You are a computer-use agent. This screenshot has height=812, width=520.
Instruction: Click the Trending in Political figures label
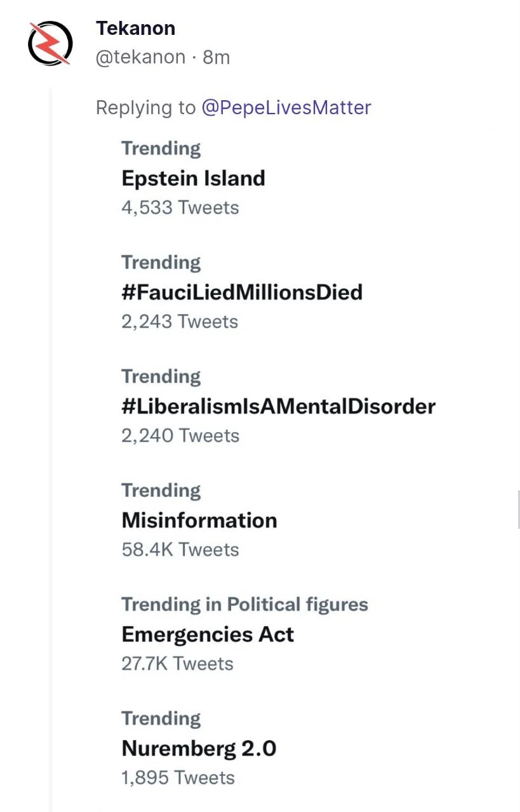pos(244,605)
